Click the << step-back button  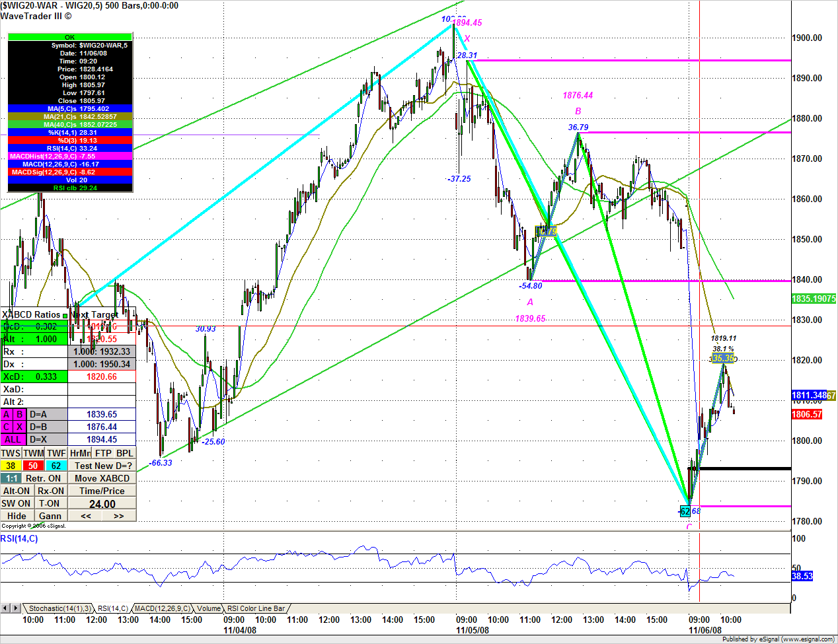point(86,516)
